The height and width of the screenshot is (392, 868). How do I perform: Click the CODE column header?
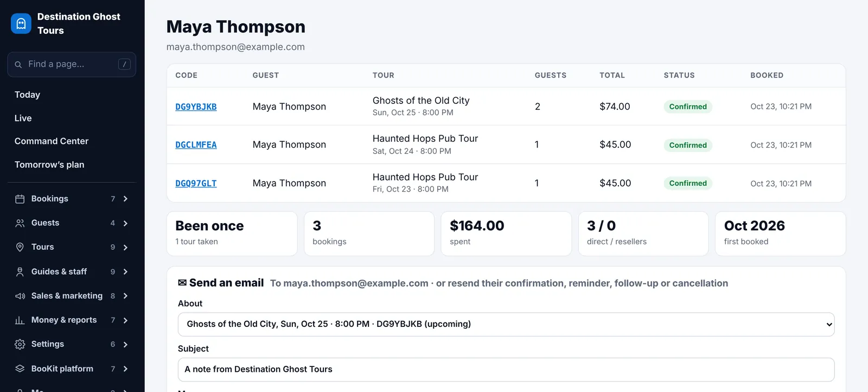click(187, 75)
